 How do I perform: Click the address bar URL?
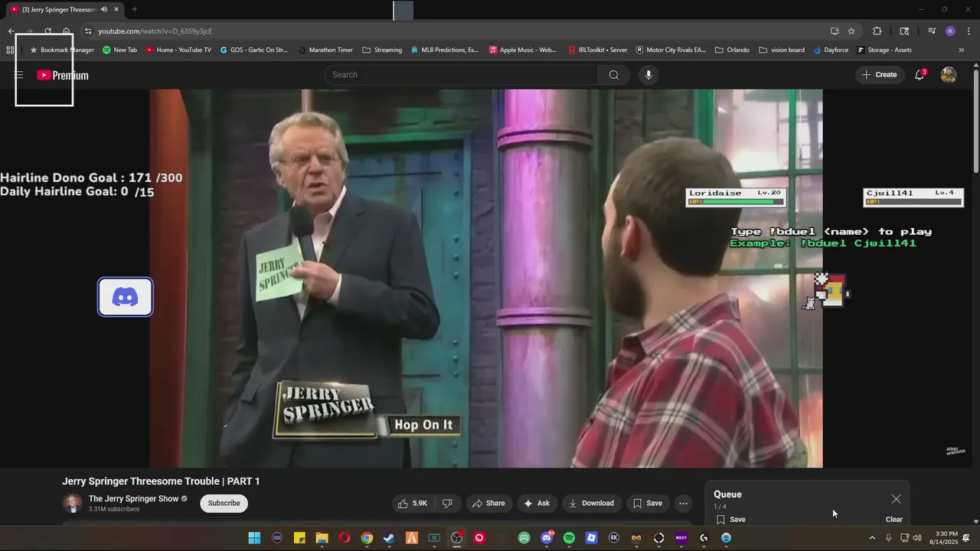155,31
